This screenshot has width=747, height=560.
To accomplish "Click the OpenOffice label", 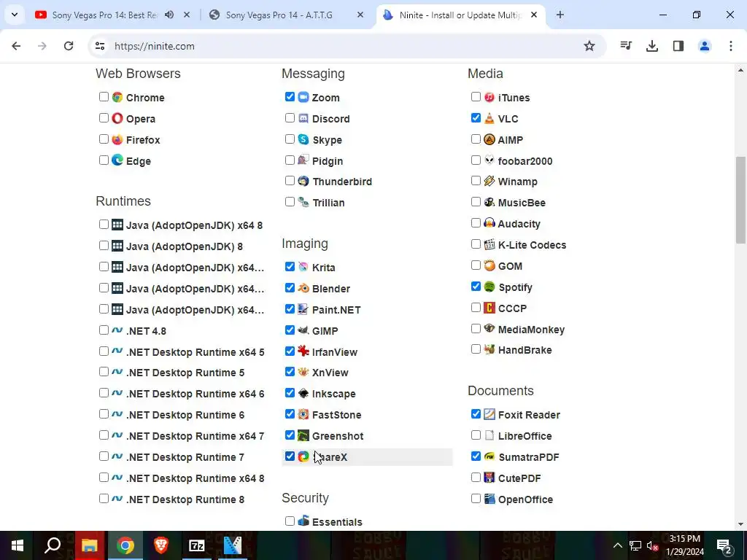I will tap(525, 499).
